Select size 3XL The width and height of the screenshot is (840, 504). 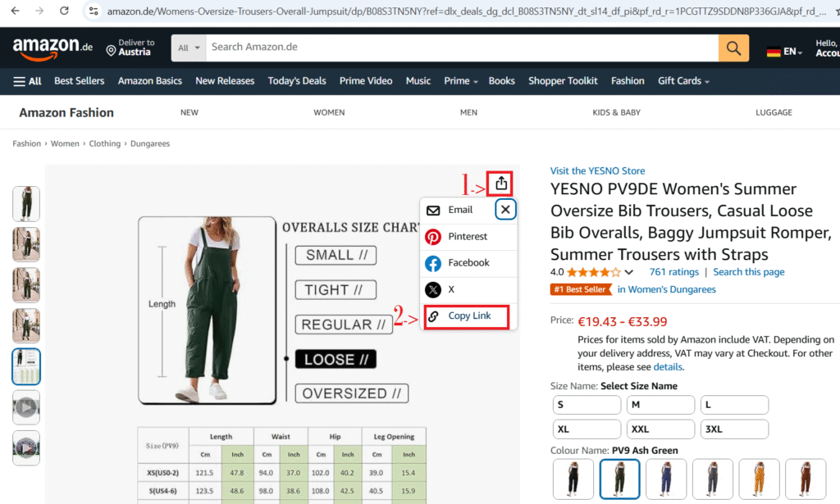(734, 429)
